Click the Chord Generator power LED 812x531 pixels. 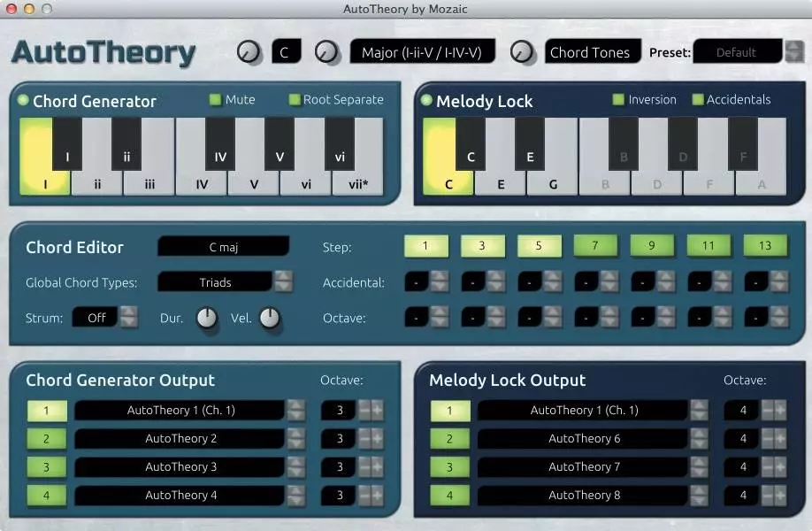[23, 101]
